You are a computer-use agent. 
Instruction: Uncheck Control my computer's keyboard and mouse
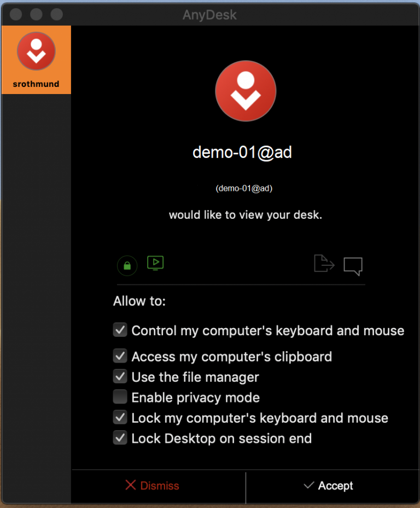[120, 330]
